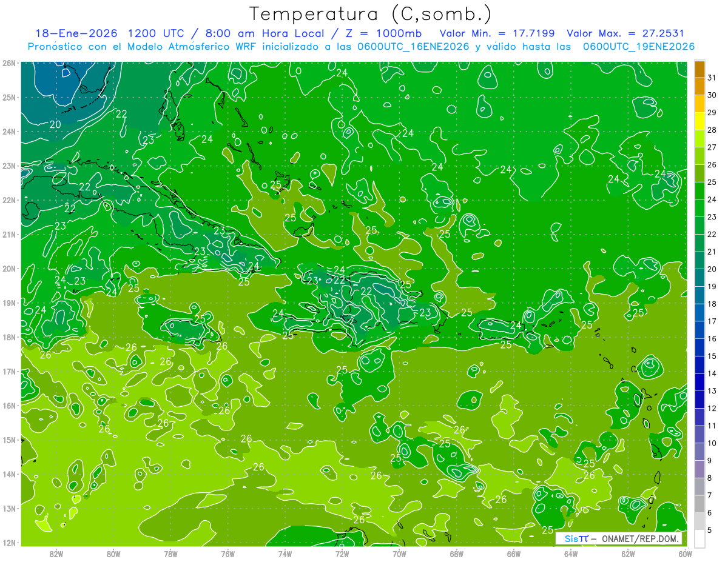Click the longitude axis label "60W"
This screenshot has width=728, height=562.
coord(685,554)
